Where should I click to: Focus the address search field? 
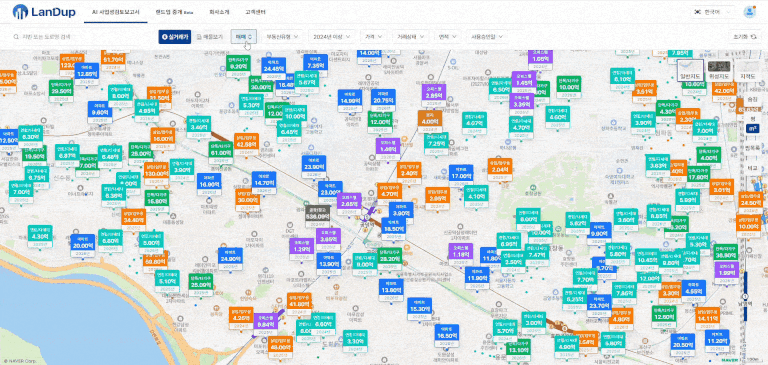[x=81, y=37]
